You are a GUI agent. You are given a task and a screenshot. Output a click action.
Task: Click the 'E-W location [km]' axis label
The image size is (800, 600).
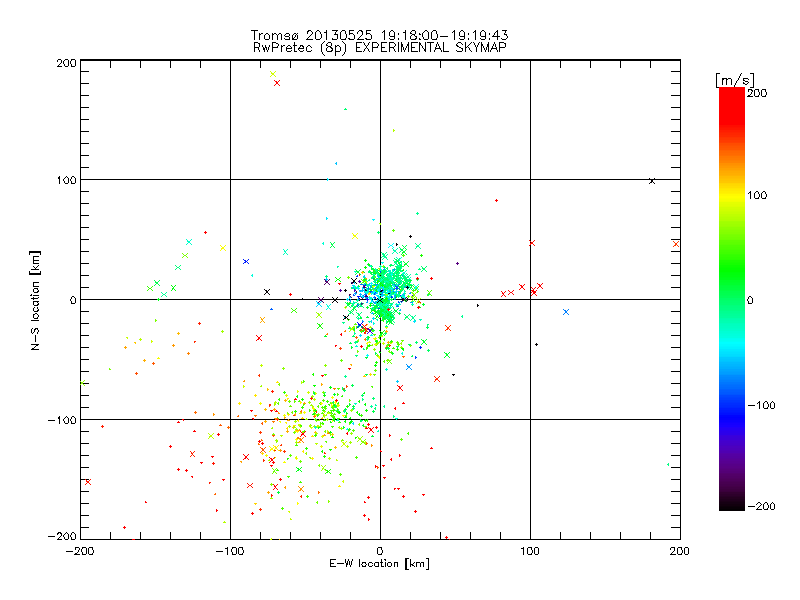[379, 564]
